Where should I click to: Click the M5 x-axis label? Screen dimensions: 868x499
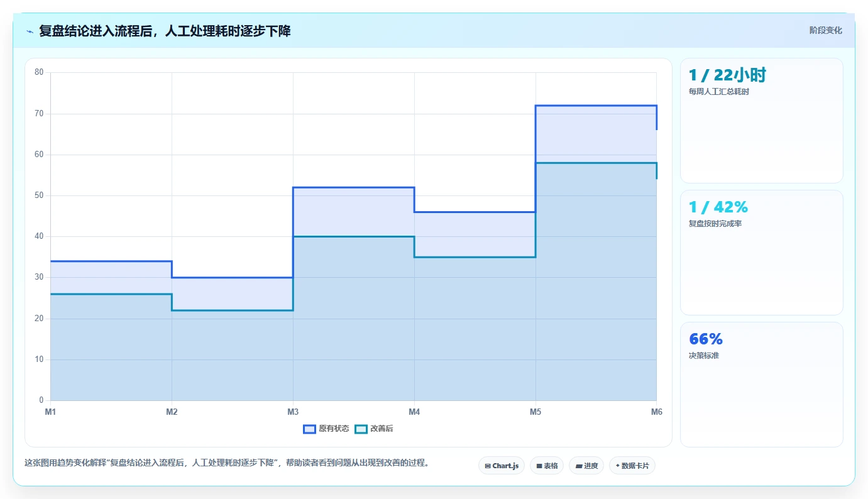[x=536, y=412]
